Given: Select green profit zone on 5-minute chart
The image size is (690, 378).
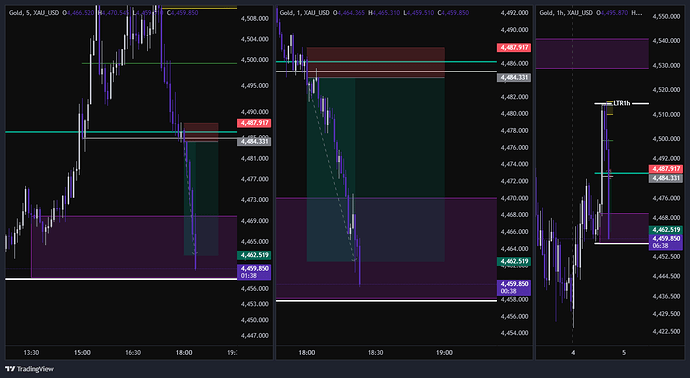Looking at the screenshot, I should [201, 198].
